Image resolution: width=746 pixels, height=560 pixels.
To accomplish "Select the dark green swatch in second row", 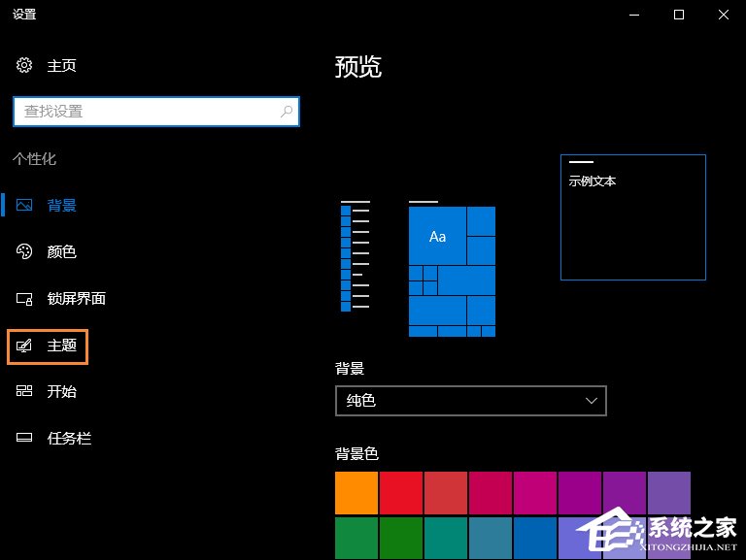I will [x=401, y=538].
